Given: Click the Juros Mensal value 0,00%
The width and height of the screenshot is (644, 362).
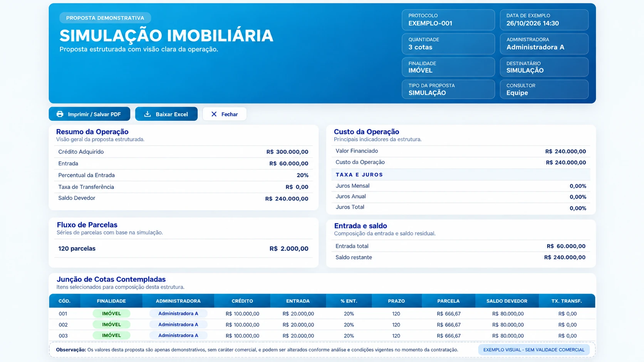Looking at the screenshot, I should point(578,186).
